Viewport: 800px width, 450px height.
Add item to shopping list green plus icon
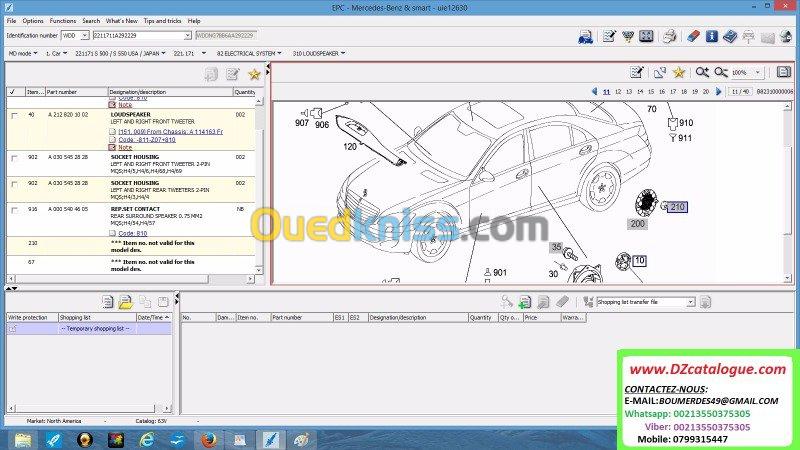pyautogui.click(x=524, y=302)
